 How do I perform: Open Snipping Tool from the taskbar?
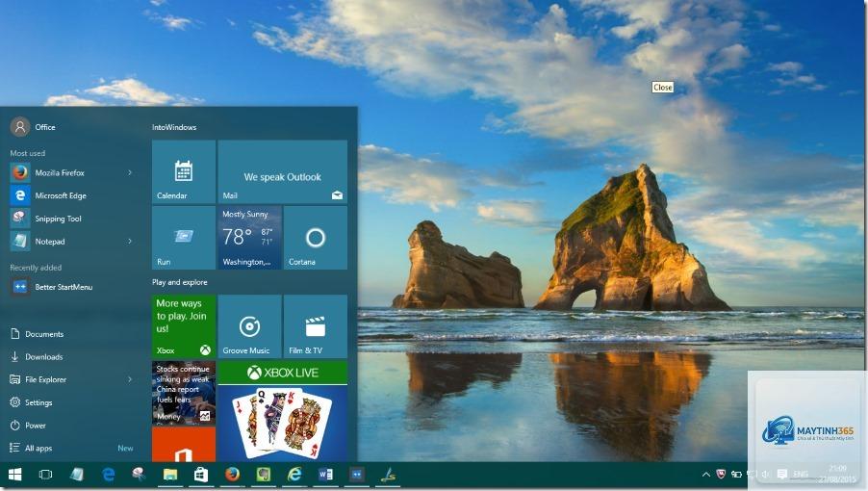pos(139,475)
